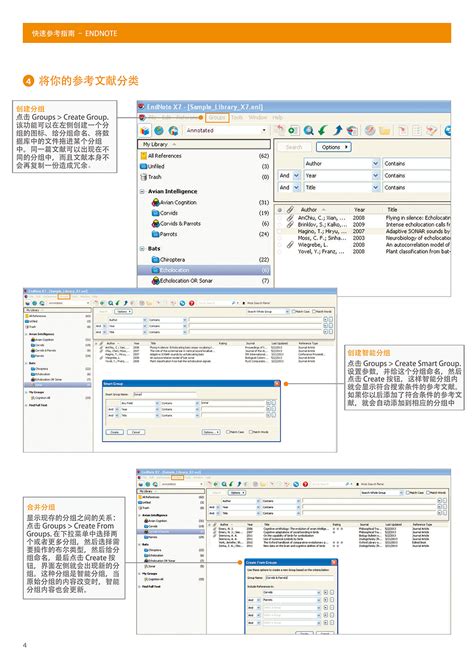
Task: Open Groups menu in middle EndNote window
Action: (x=64, y=297)
